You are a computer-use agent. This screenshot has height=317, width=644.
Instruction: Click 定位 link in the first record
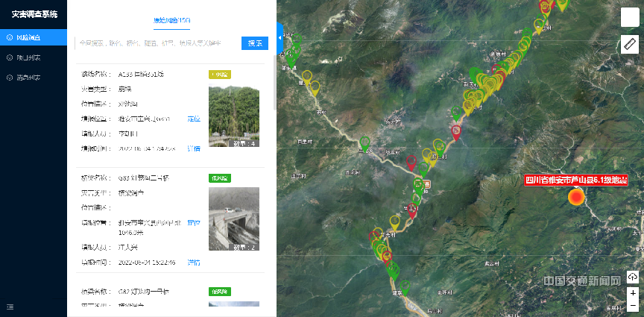[194, 119]
